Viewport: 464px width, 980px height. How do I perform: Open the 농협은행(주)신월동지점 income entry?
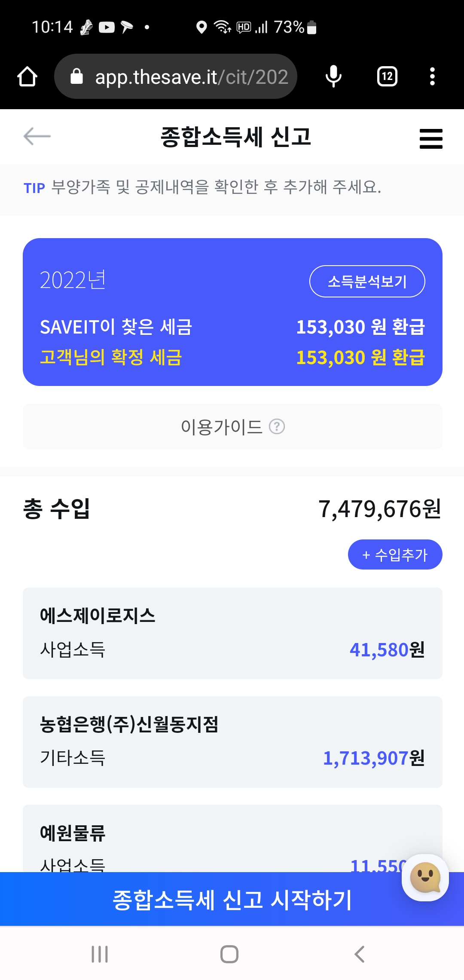232,742
